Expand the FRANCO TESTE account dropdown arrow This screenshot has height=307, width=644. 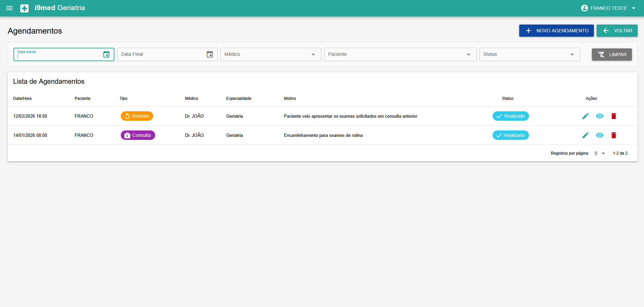[634, 8]
